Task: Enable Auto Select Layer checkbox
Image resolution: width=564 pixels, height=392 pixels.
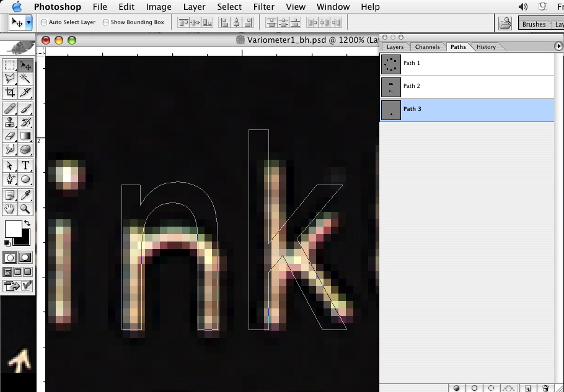Action: click(44, 22)
